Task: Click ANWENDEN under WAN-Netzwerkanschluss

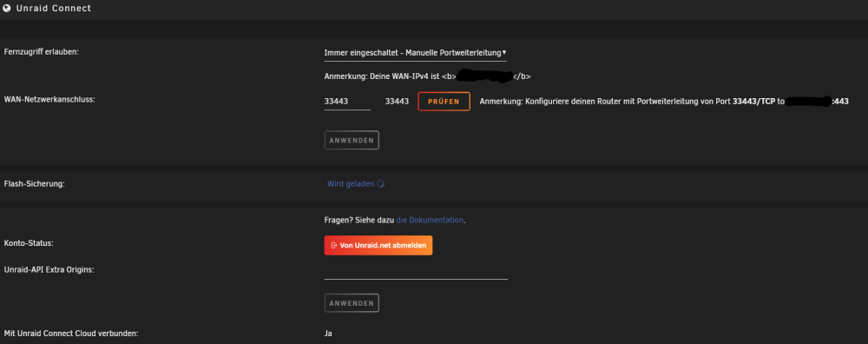Action: [352, 140]
